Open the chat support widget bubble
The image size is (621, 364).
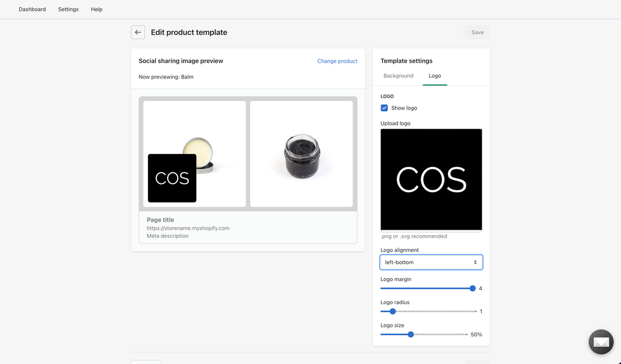click(x=601, y=341)
